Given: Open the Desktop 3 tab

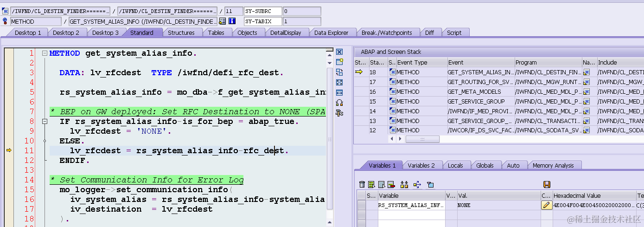Looking at the screenshot, I should pos(105,32).
